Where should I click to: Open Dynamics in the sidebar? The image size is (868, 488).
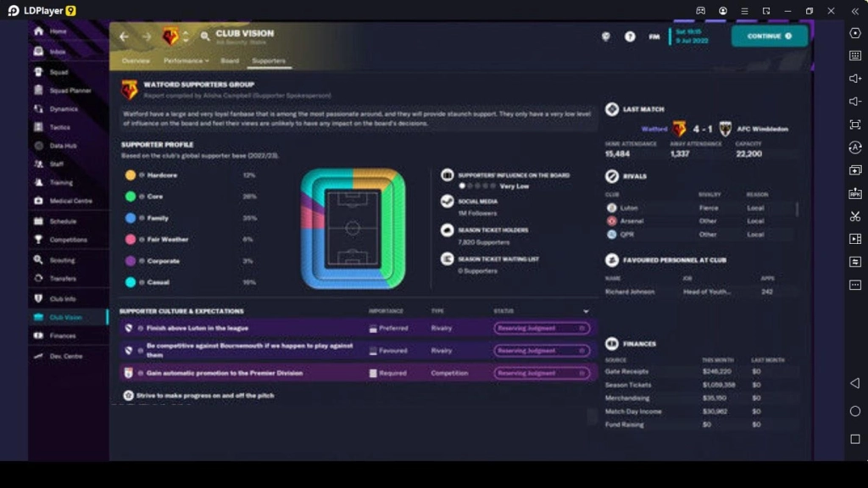tap(63, 109)
